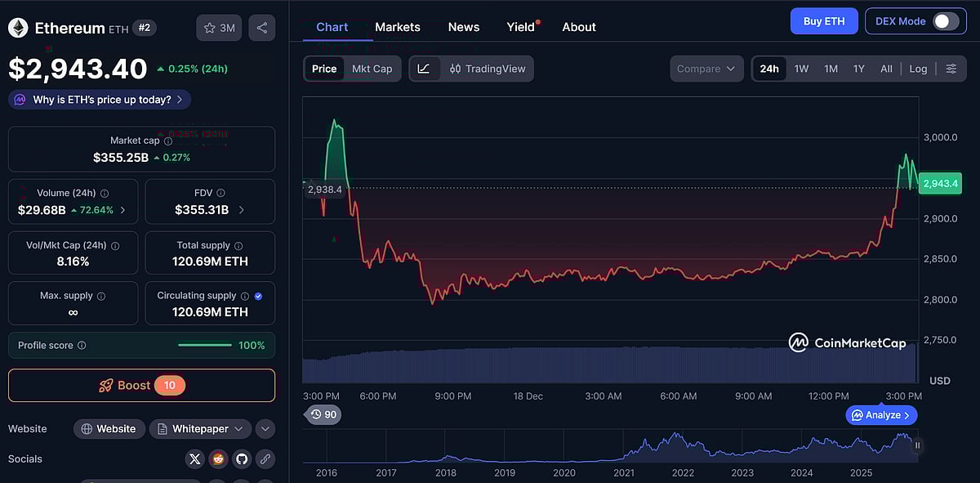The width and height of the screenshot is (980, 483).
Task: Open the share options for Ethereum
Action: pyautogui.click(x=261, y=27)
